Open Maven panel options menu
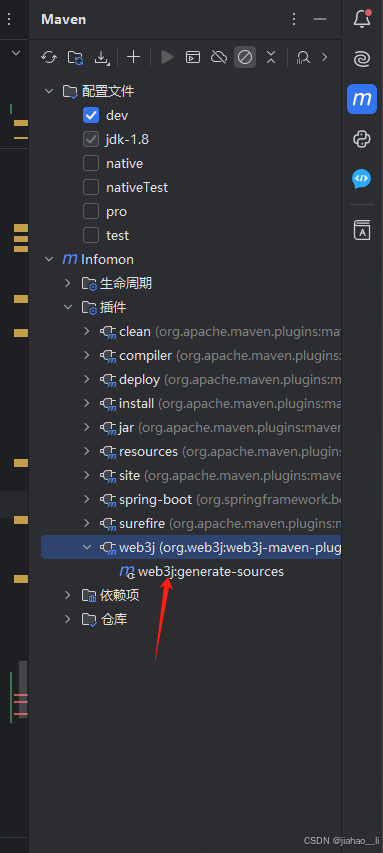383x853 pixels. click(x=294, y=20)
